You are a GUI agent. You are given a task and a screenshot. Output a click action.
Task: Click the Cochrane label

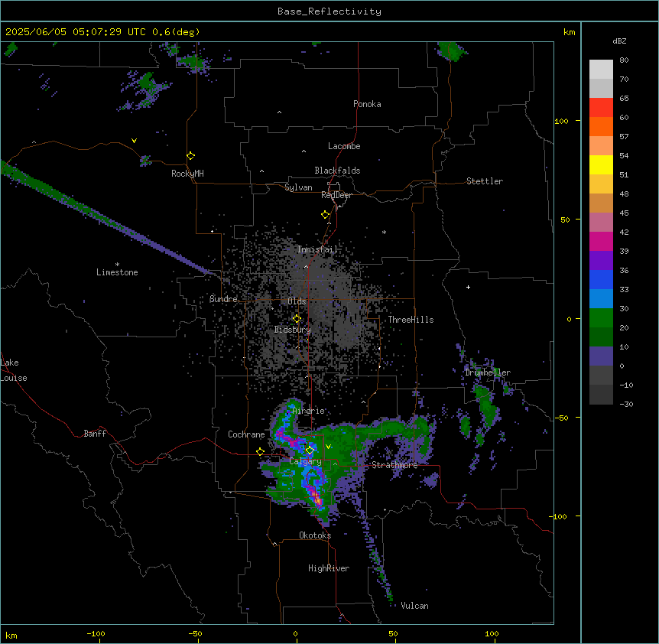point(246,434)
